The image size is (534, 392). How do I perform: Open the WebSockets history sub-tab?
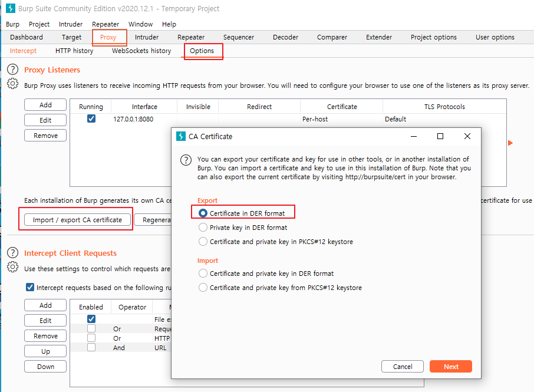141,51
